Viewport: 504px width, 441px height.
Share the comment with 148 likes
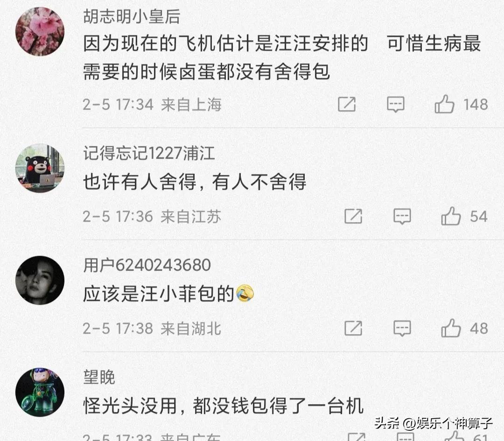tap(347, 104)
